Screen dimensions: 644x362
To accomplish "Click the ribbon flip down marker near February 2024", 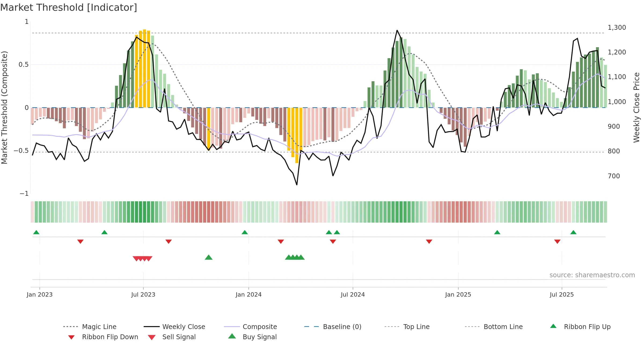I will point(281,242).
